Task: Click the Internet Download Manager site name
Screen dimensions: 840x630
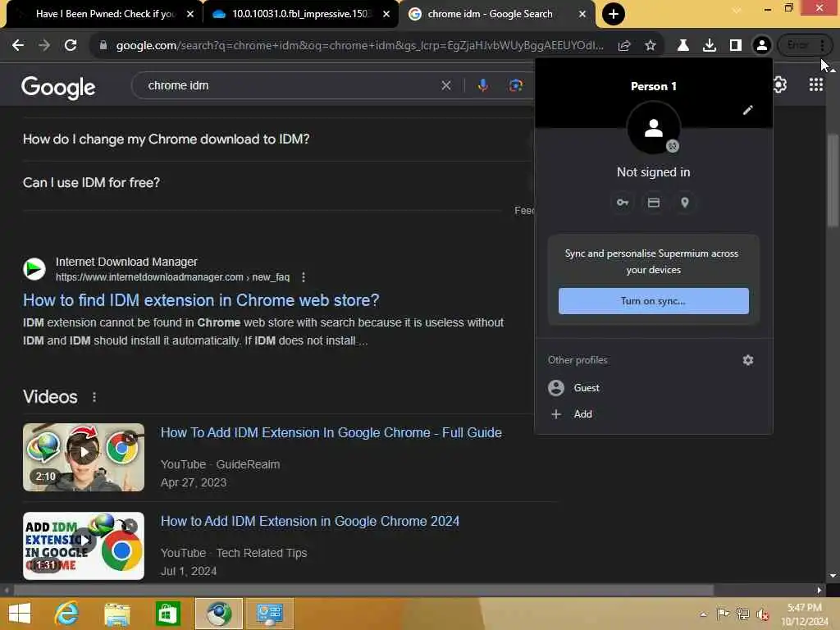Action: 126,262
